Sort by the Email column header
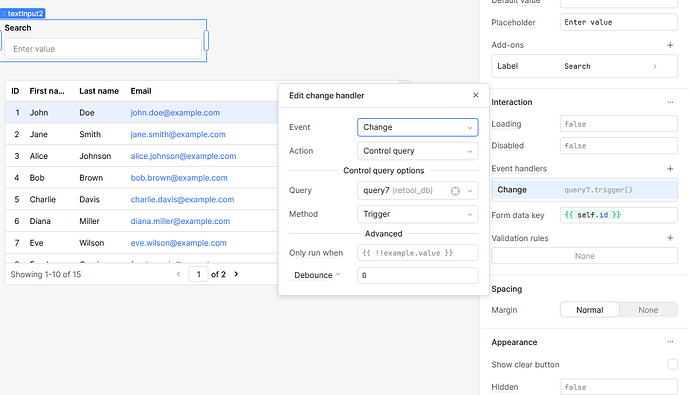690x395 pixels. [141, 91]
